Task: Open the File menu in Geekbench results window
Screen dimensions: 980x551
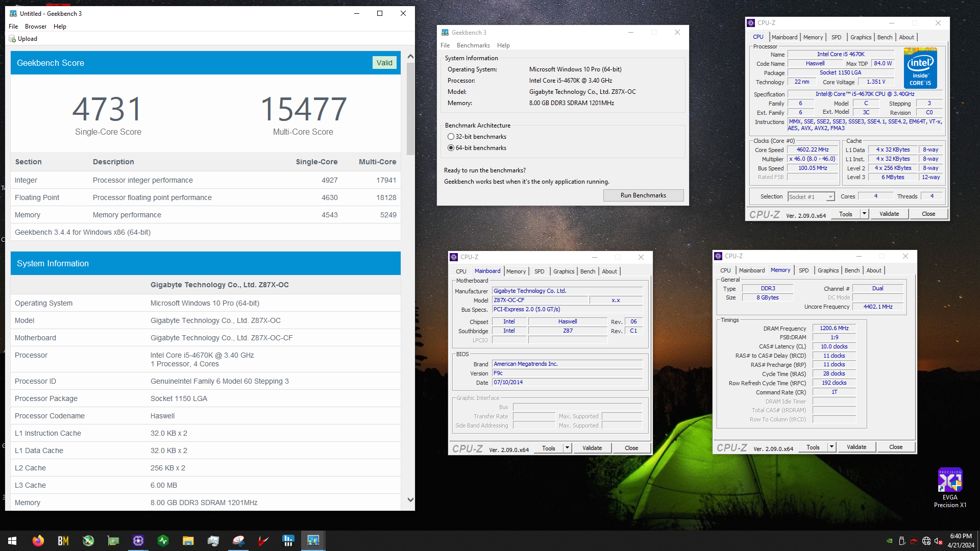Action: [x=13, y=27]
